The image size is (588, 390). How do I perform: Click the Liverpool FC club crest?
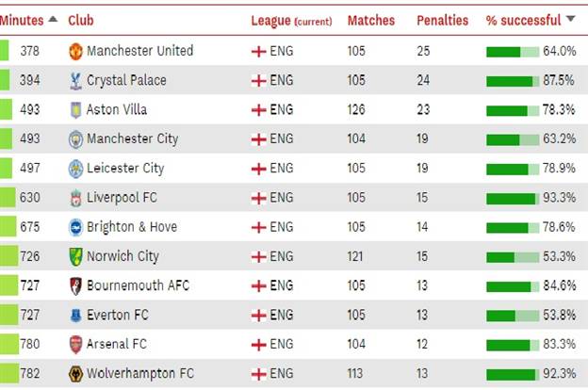pyautogui.click(x=75, y=198)
